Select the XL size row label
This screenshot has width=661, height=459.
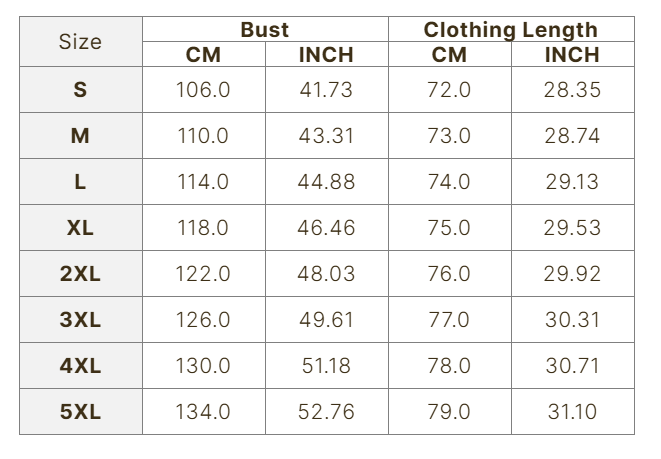click(80, 228)
